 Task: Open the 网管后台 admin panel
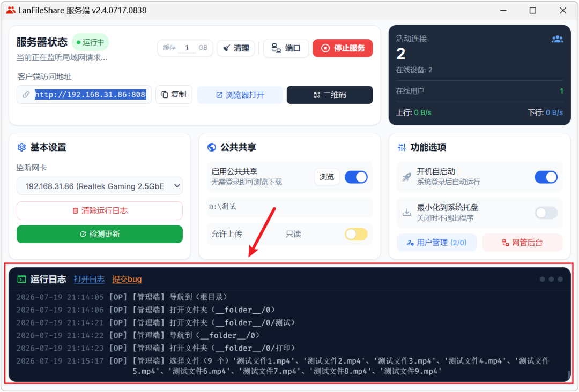(522, 243)
